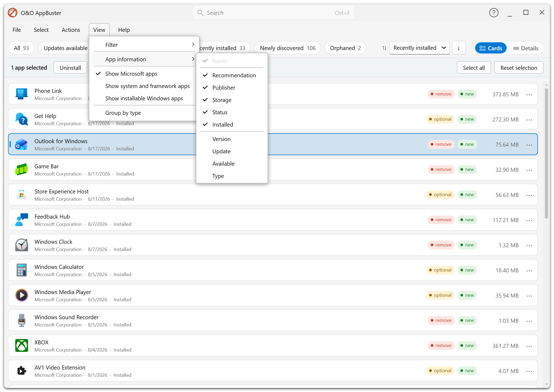The image size is (554, 392).
Task: Show All 93 apps filter
Action: point(21,48)
